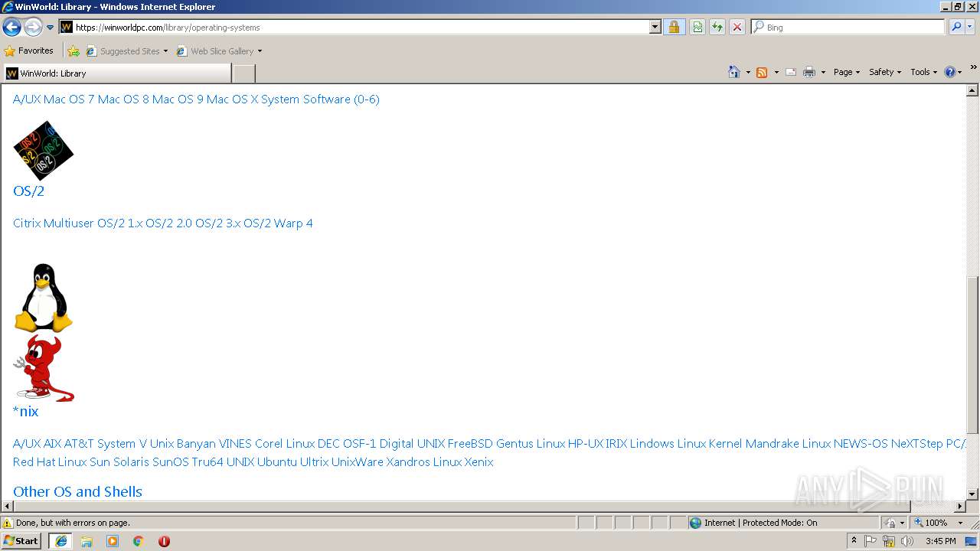The height and width of the screenshot is (551, 980).
Task: Expand the Feeds dropdown arrow
Action: pyautogui.click(x=776, y=72)
